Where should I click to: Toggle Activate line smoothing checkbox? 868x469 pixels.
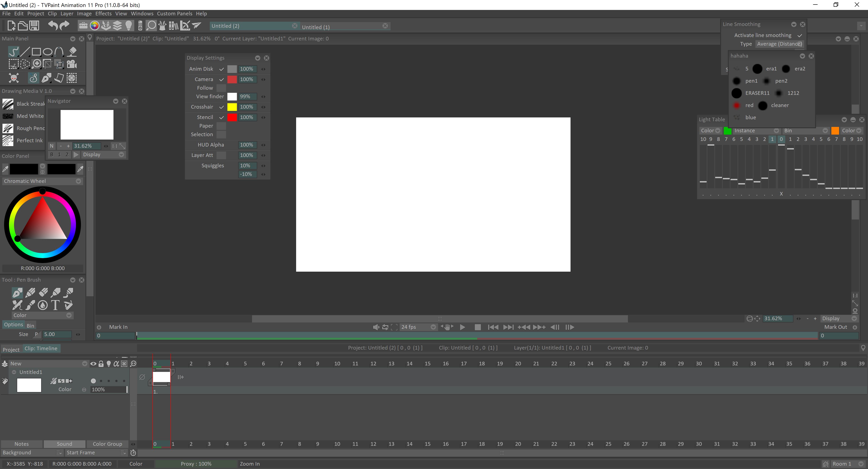click(800, 35)
